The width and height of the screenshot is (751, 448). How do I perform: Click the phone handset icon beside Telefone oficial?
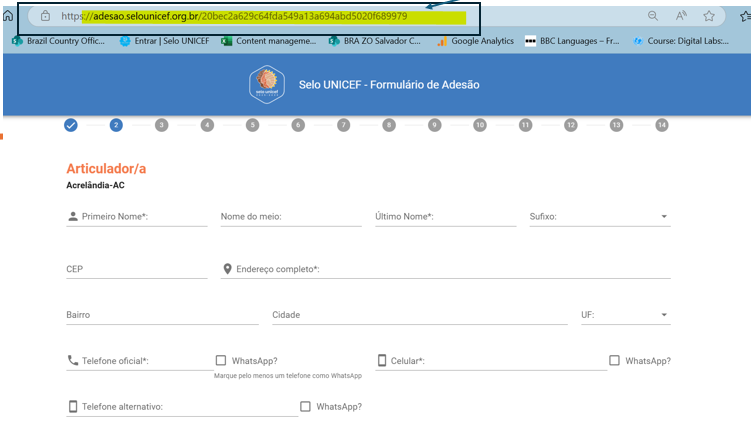pyautogui.click(x=73, y=360)
